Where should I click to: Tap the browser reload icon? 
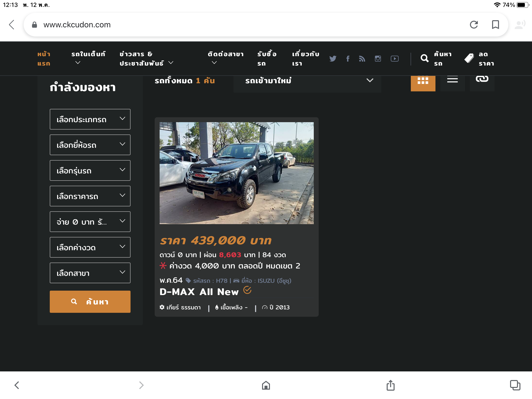[x=474, y=25]
